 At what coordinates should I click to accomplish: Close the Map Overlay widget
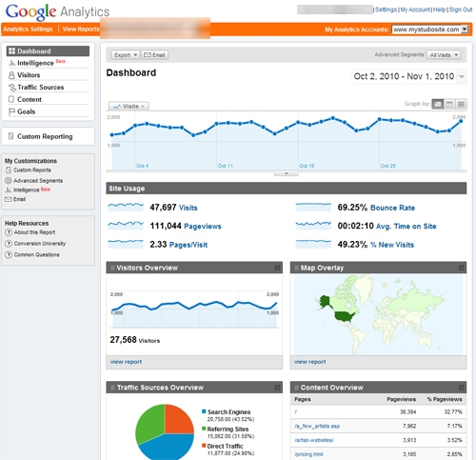point(462,268)
